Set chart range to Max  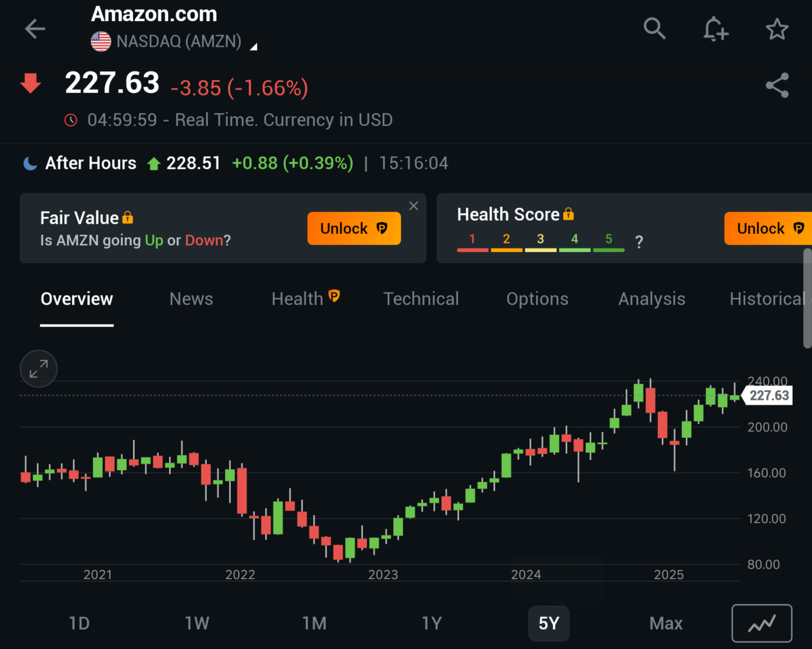pos(666,624)
